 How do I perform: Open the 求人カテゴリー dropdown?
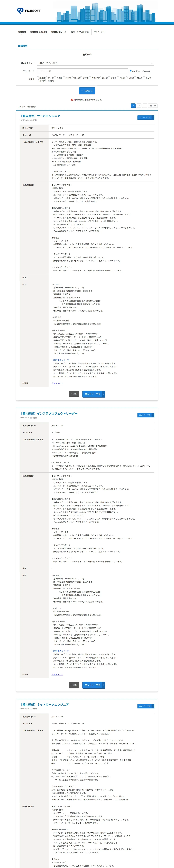point(95,63)
